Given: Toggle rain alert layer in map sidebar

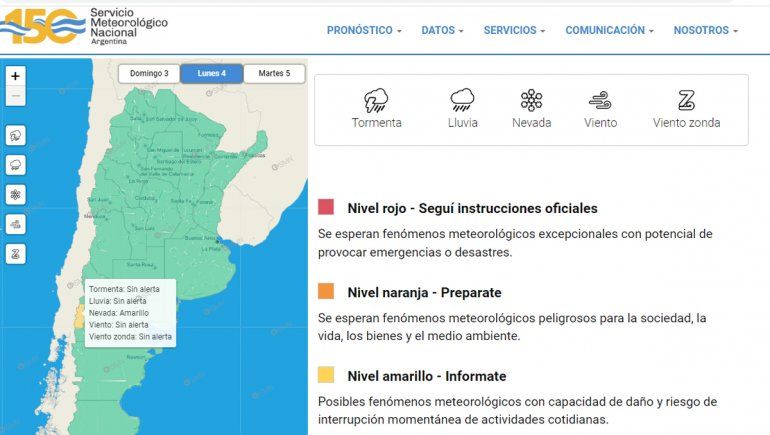Looking at the screenshot, I should coord(15,165).
